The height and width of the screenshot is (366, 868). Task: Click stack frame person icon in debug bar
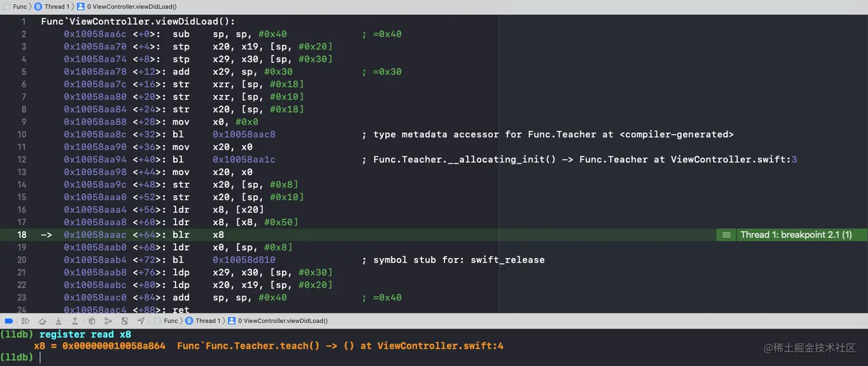pyautogui.click(x=232, y=321)
